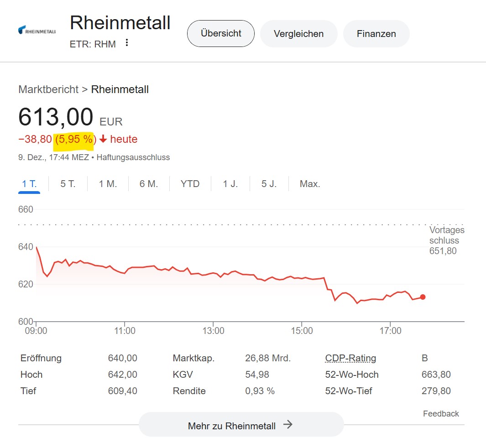The height and width of the screenshot is (448, 486).
Task: Click the 600 price axis label
Action: click(x=26, y=322)
